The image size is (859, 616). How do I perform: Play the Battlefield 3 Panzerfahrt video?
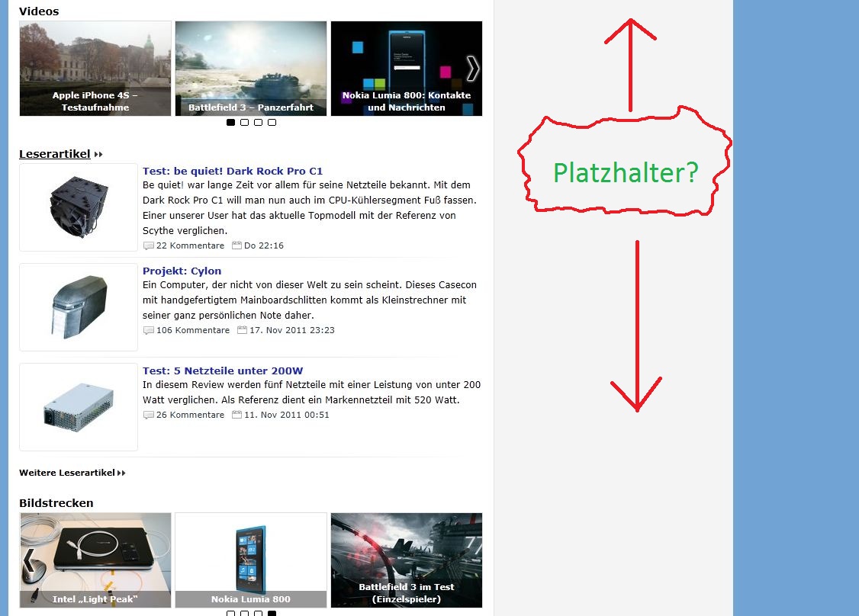click(x=251, y=69)
